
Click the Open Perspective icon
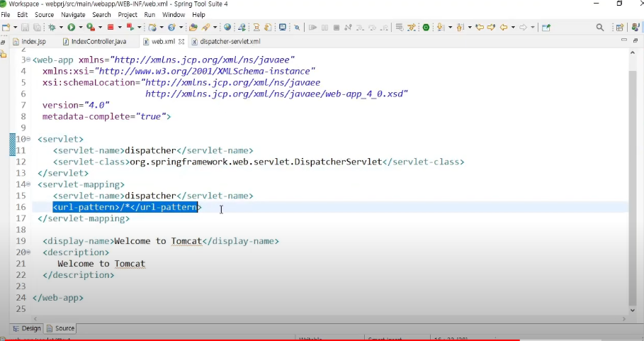[619, 28]
